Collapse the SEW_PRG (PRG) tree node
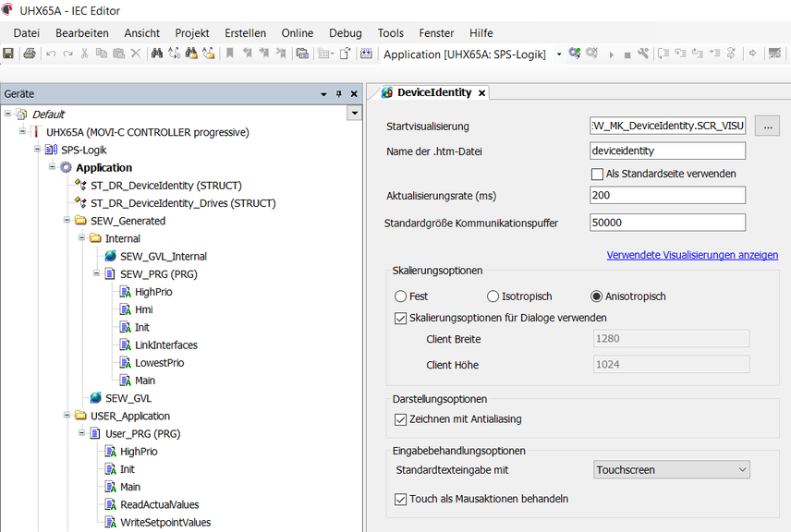The height and width of the screenshot is (532, 791). [97, 274]
